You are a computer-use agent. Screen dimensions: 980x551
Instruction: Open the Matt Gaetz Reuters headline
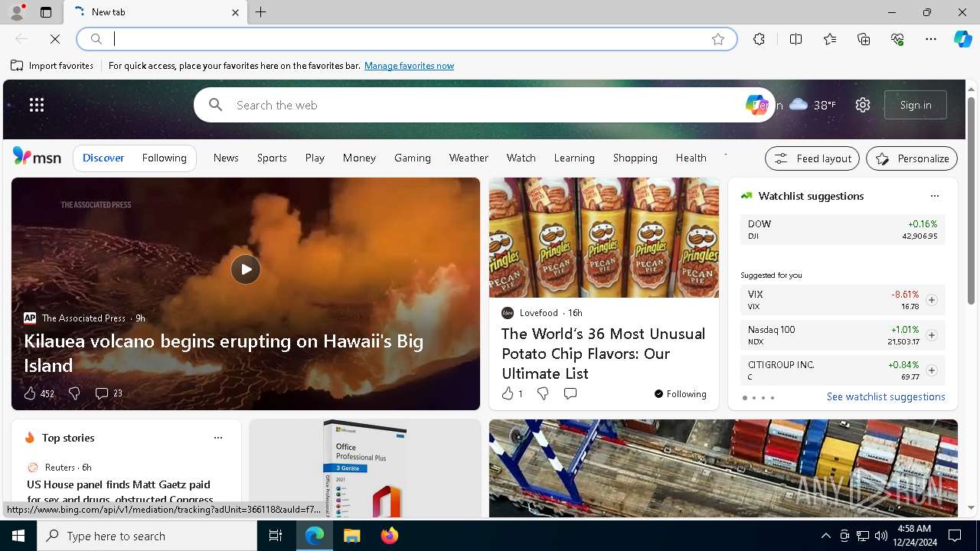tap(119, 492)
